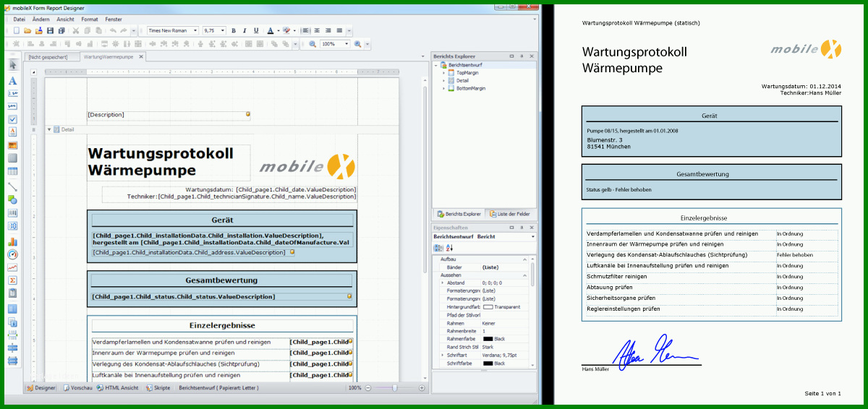Select the sparkline control tool
Viewport: 868px width, 409px height.
12,267
